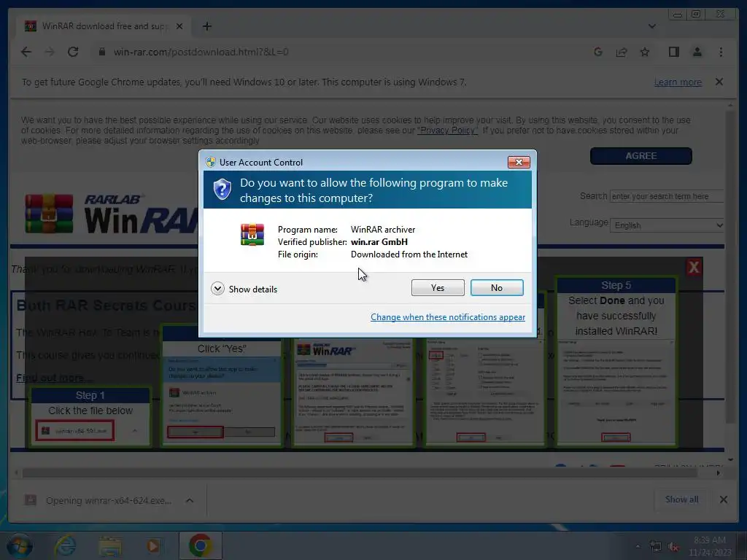Close the install steps overlay with red X
The image size is (747, 560).
[694, 267]
